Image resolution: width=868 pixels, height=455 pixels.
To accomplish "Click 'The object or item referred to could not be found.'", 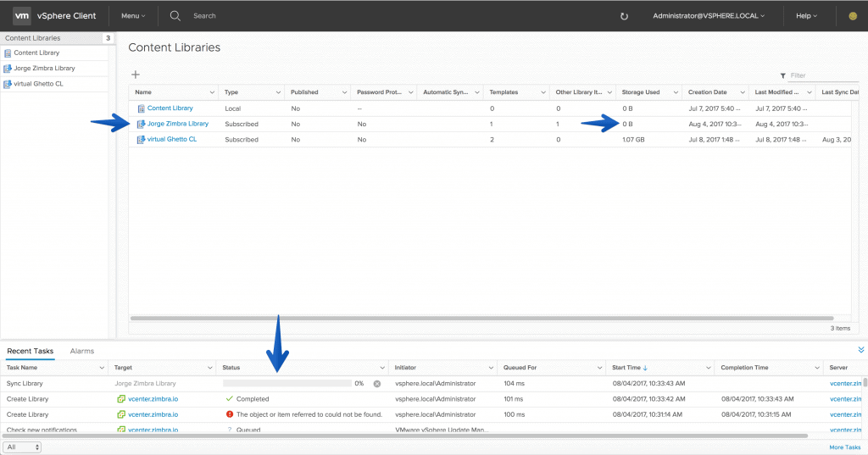I will click(309, 414).
